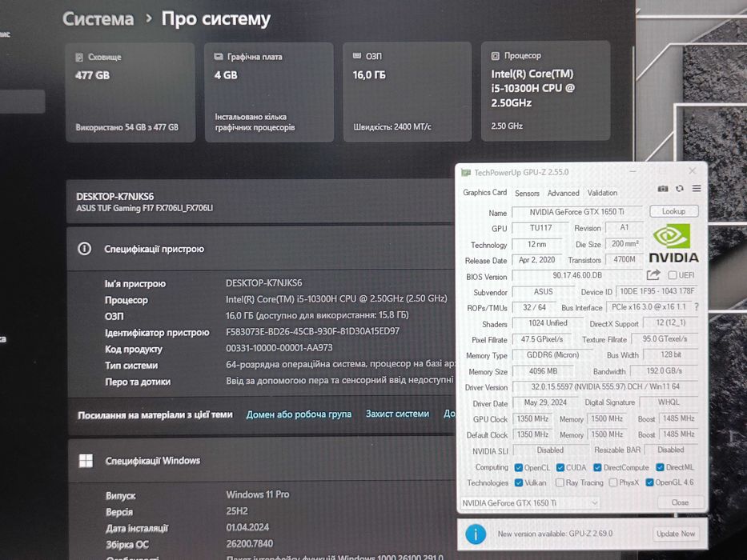Click the device name DESKTOP-K7NJKS6 header
Image resolution: width=747 pixels, height=560 pixels.
pos(114,196)
